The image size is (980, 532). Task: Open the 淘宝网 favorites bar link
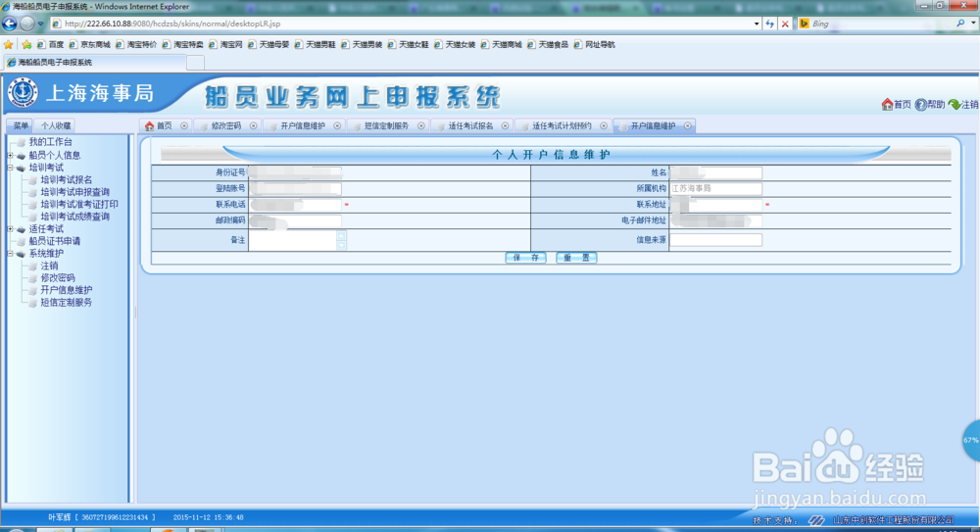pos(225,44)
